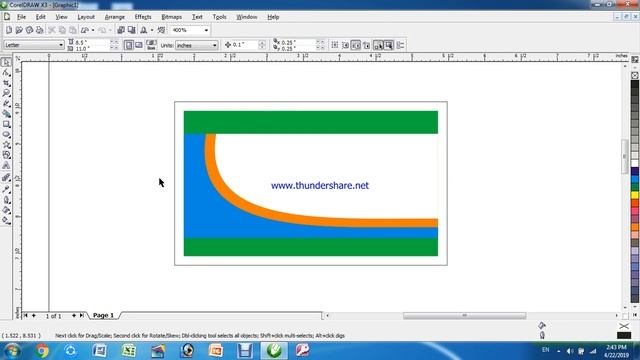Select the Interactive Fill tool
This screenshot has height=360, width=640.
click(x=6, y=220)
